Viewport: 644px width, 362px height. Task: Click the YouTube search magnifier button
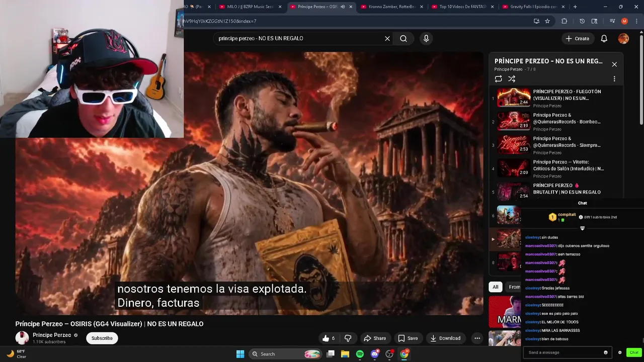pos(404,38)
